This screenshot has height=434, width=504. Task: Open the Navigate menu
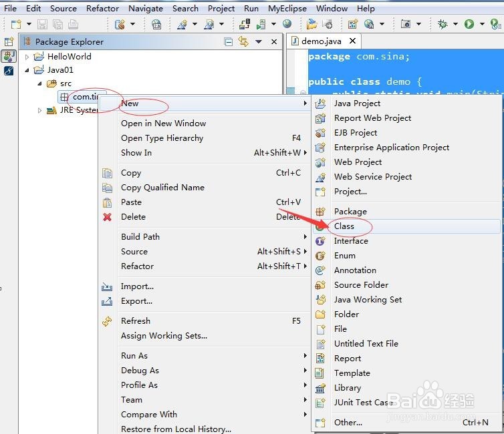(x=146, y=8)
